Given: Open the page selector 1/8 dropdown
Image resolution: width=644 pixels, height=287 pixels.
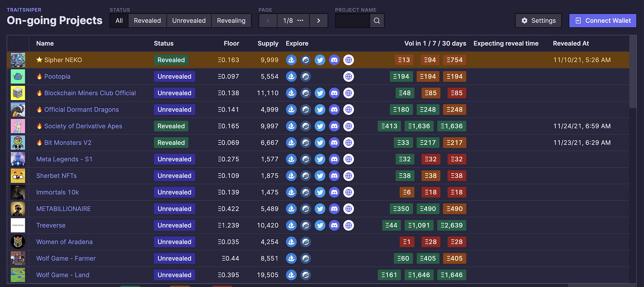Looking at the screenshot, I should tap(293, 21).
